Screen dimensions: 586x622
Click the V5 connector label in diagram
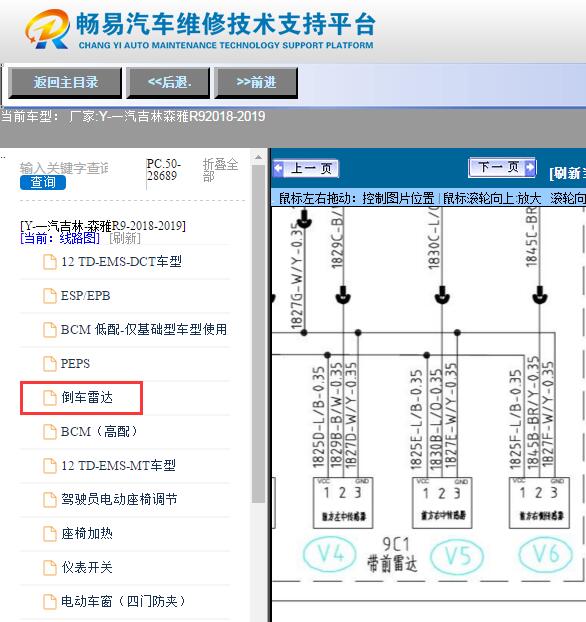pyautogui.click(x=457, y=556)
